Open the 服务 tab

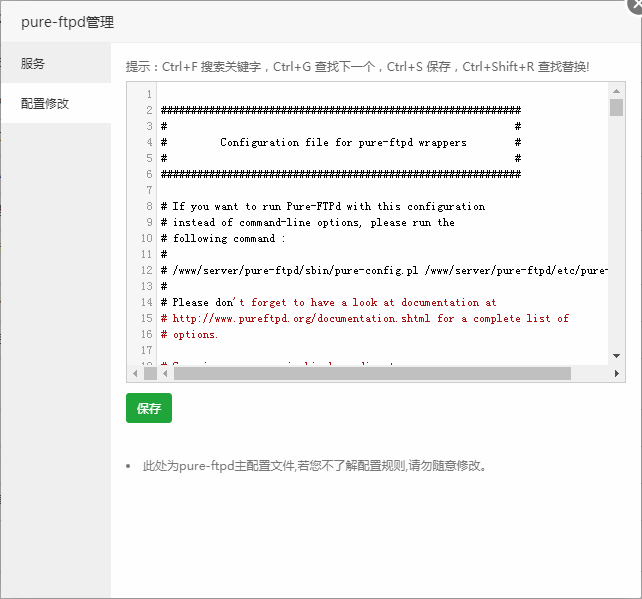tap(56, 63)
